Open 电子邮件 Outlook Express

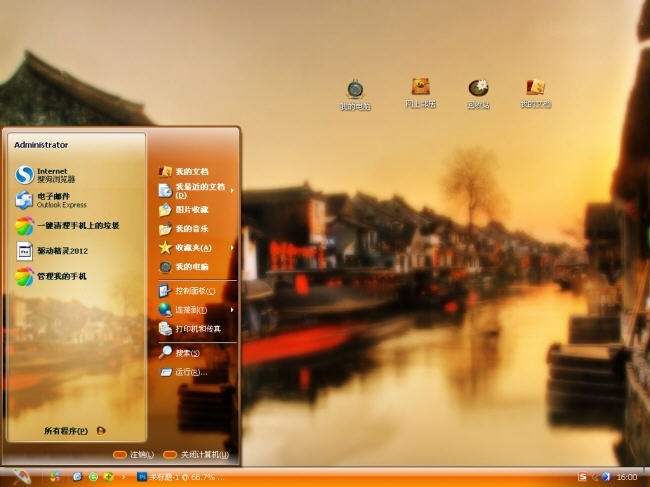(60, 200)
